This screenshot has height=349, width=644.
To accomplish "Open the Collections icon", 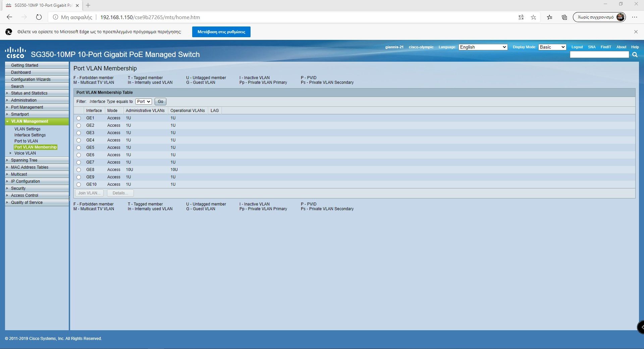I will coord(565,17).
